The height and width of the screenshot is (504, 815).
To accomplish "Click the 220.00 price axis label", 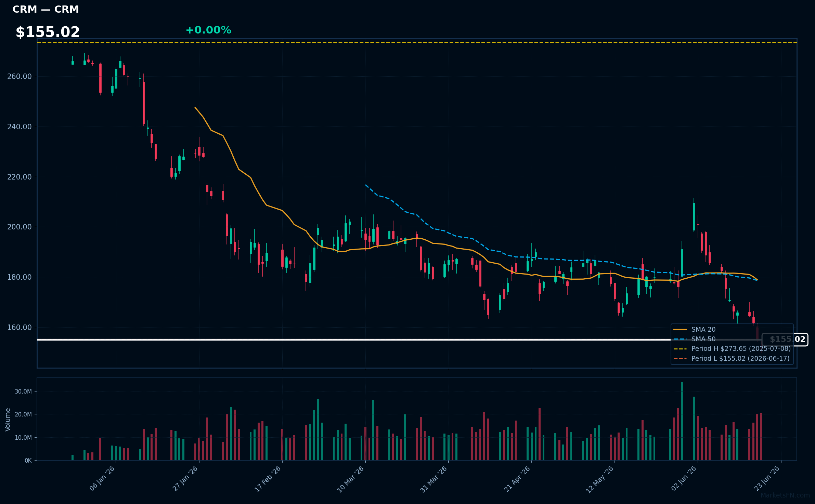I will (x=20, y=177).
